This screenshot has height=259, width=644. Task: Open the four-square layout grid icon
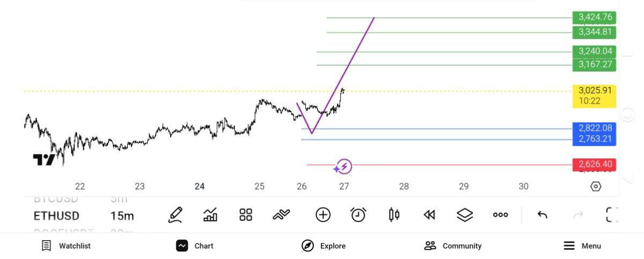click(246, 215)
